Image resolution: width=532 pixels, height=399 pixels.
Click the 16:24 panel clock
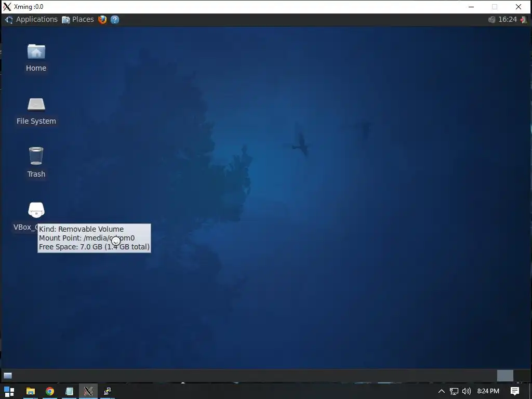point(508,19)
